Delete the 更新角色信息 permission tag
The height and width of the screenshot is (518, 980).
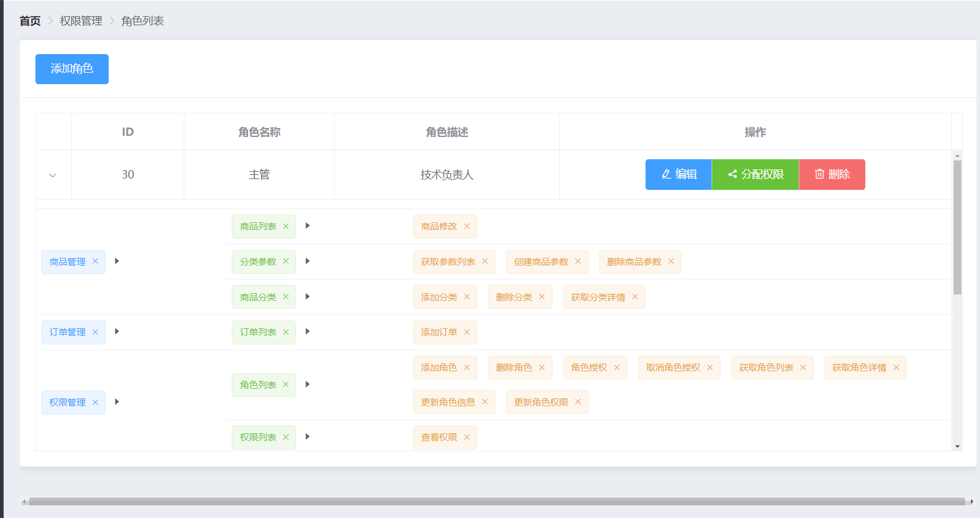(x=485, y=402)
